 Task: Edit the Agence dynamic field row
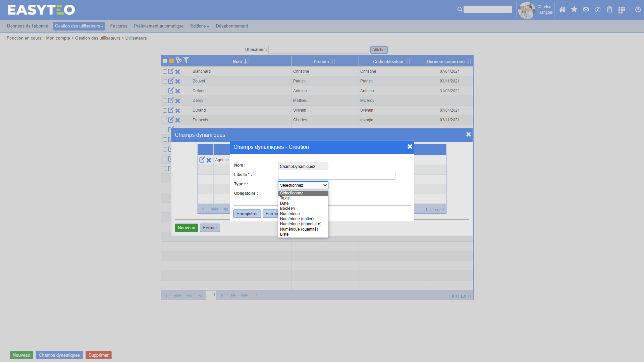click(x=202, y=160)
